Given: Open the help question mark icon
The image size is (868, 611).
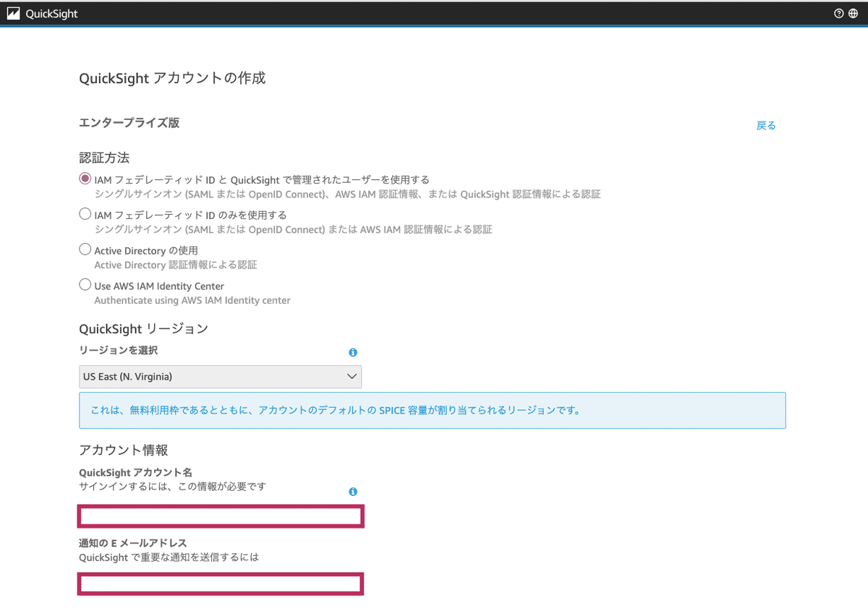Looking at the screenshot, I should [838, 13].
